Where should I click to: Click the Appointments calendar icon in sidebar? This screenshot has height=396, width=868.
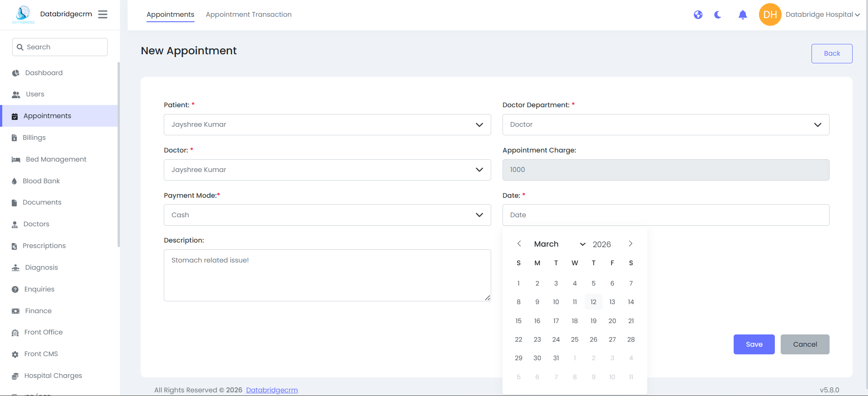pos(15,116)
